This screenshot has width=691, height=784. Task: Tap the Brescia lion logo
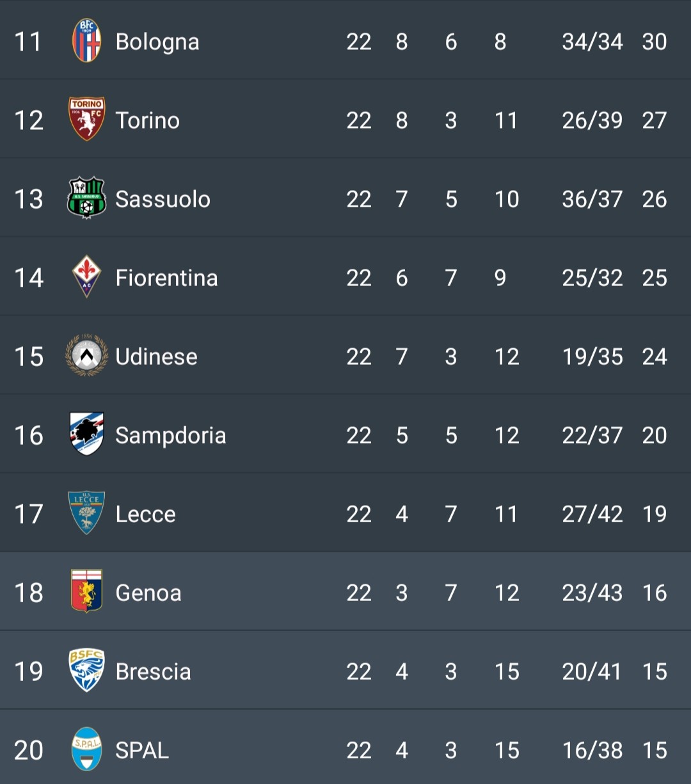click(x=86, y=671)
